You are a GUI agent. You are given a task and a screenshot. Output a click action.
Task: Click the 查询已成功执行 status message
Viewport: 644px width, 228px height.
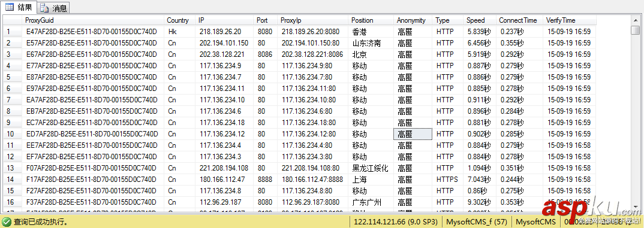coord(41,222)
